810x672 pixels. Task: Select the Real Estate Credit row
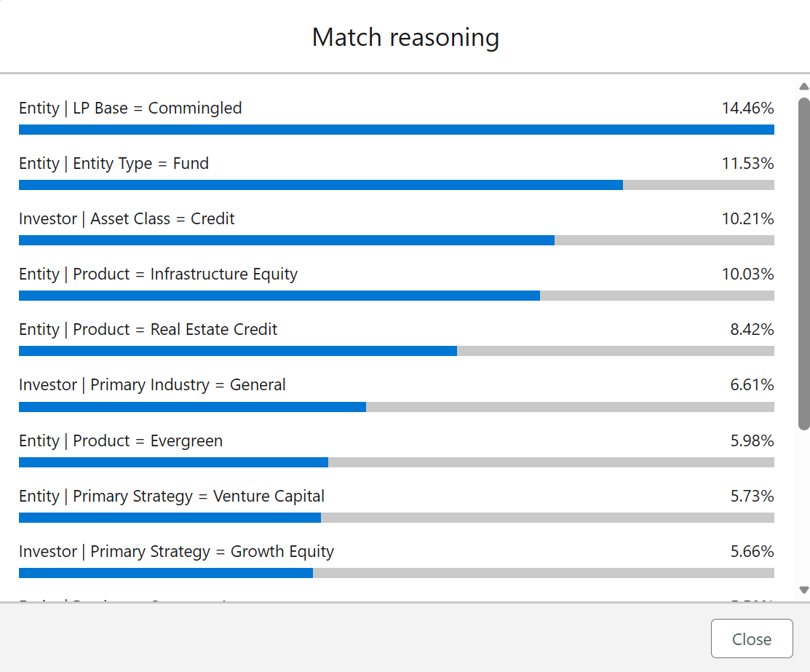(148, 329)
